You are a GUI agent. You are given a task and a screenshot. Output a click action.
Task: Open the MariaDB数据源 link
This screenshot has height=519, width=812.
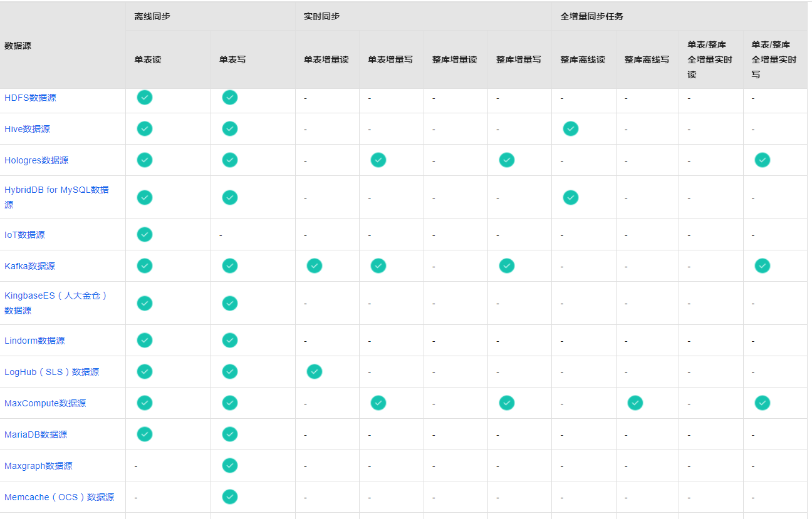point(36,434)
